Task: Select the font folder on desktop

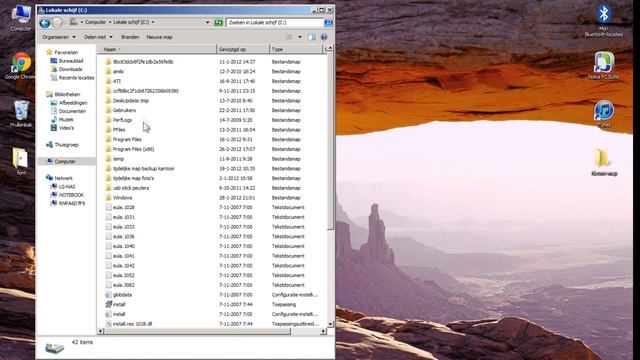Action: coord(21,161)
